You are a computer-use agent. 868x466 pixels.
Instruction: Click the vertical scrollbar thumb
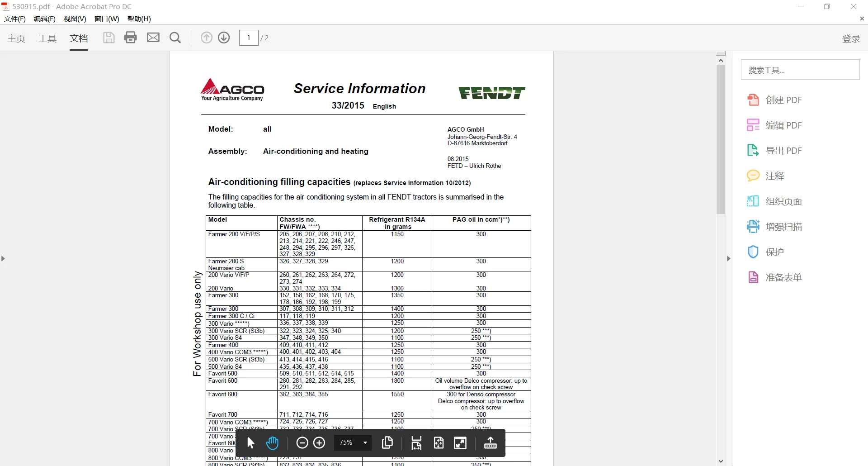point(721,139)
